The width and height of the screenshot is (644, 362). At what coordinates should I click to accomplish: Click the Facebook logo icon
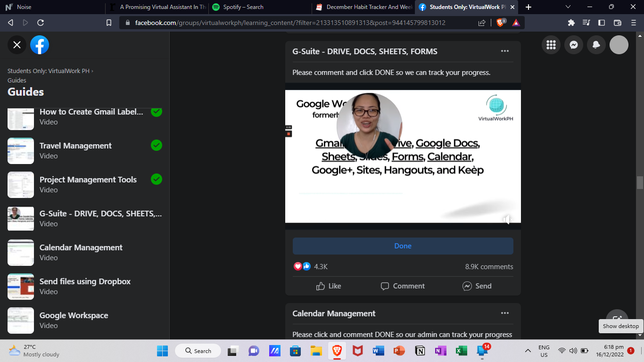(40, 45)
